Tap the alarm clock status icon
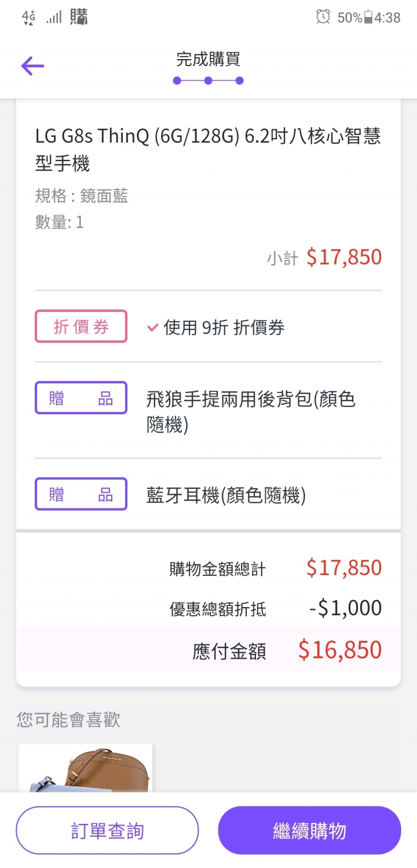 pyautogui.click(x=323, y=17)
